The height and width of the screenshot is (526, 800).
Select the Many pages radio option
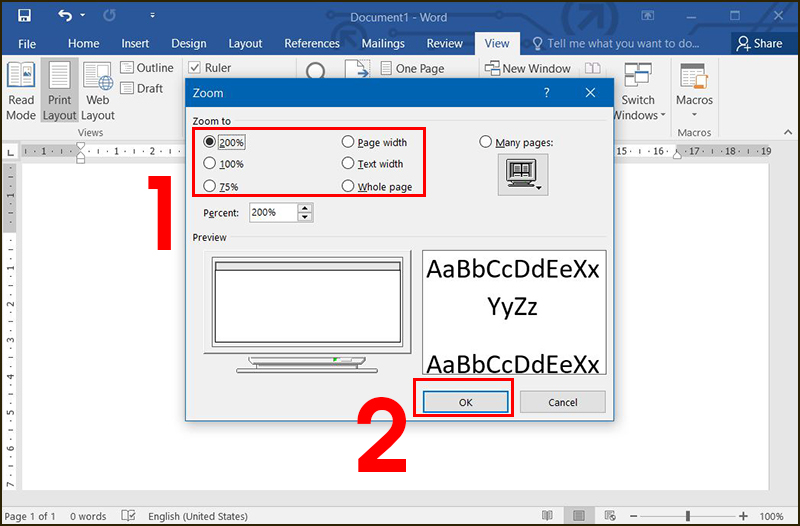[485, 141]
